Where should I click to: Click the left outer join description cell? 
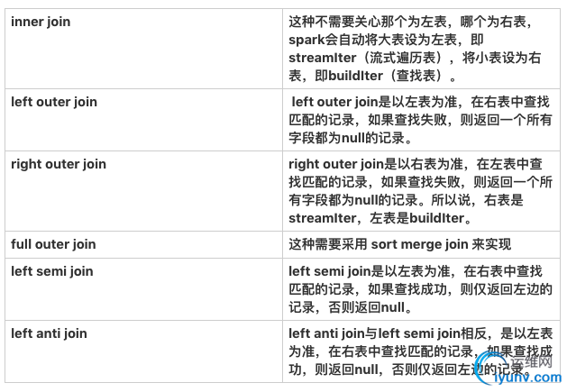(x=421, y=120)
